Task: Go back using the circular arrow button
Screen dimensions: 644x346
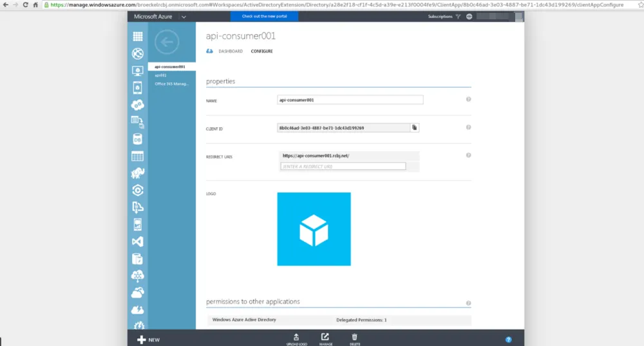Action: pyautogui.click(x=167, y=42)
